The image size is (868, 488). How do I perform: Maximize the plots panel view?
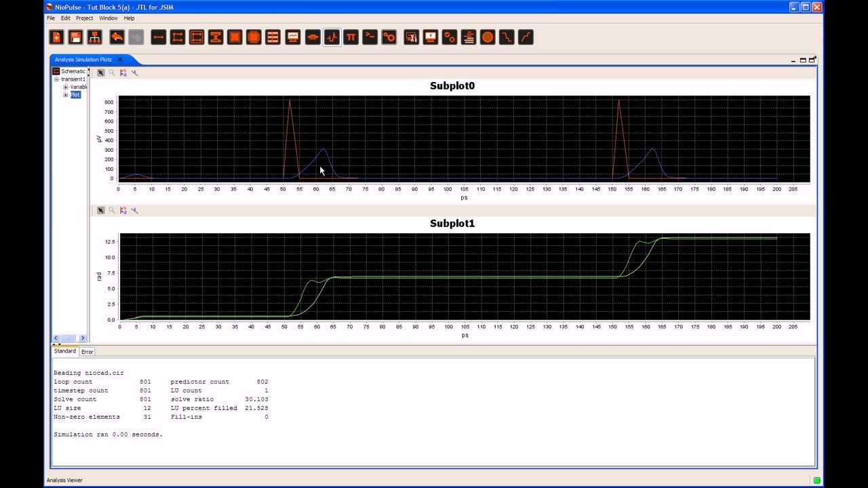[x=803, y=60]
